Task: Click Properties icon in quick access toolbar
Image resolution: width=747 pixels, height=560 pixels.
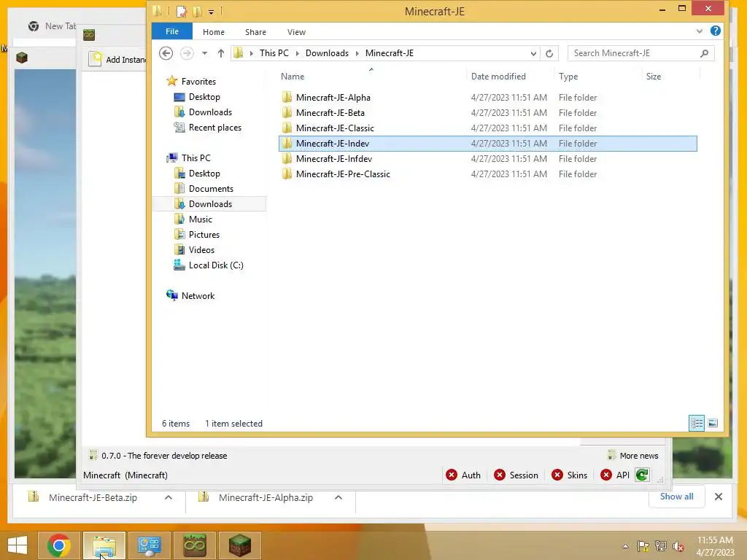Action: point(182,11)
